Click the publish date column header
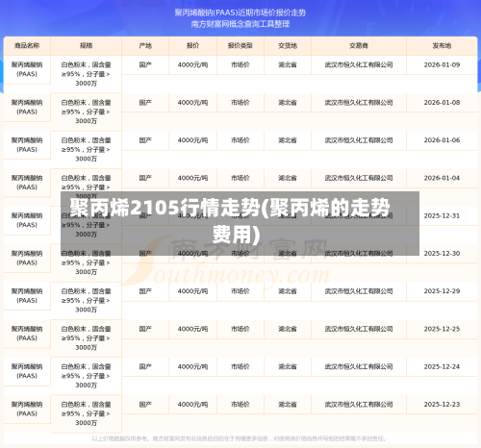Image resolution: width=481 pixels, height=448 pixels. [442, 46]
